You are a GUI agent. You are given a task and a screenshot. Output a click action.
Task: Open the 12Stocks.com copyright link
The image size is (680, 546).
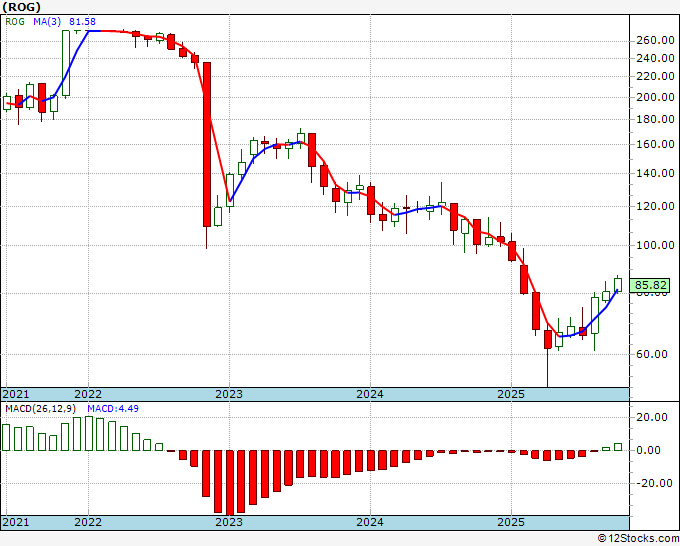coord(638,539)
